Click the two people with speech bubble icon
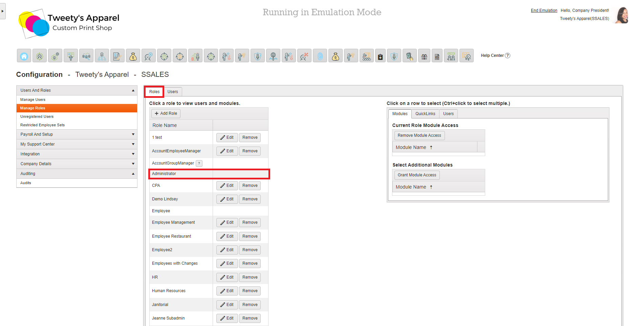Viewport: 644px width, 326px height. coord(451,56)
